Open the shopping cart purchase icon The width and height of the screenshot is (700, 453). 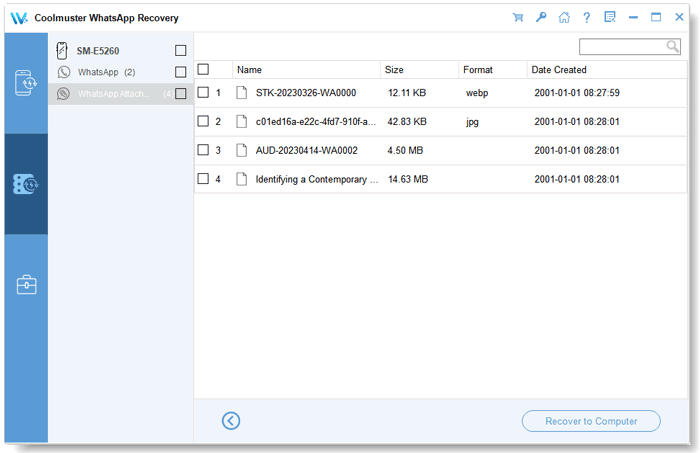click(518, 17)
